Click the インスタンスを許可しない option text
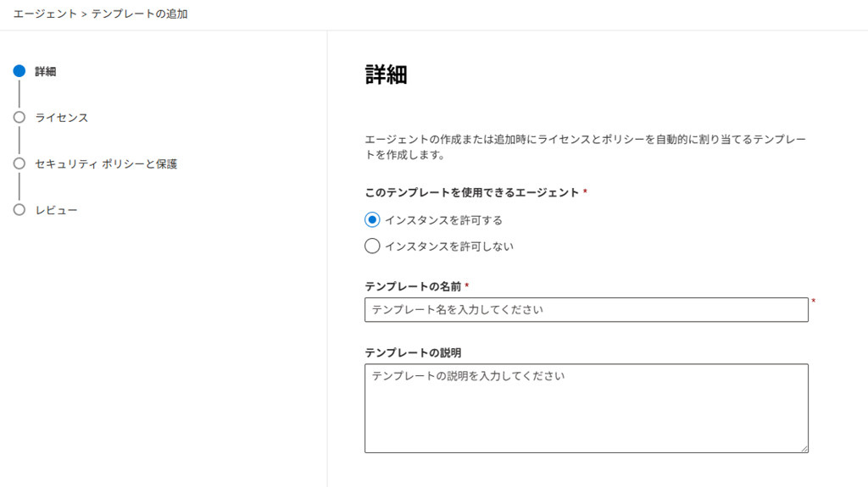The width and height of the screenshot is (868, 487). pos(449,246)
